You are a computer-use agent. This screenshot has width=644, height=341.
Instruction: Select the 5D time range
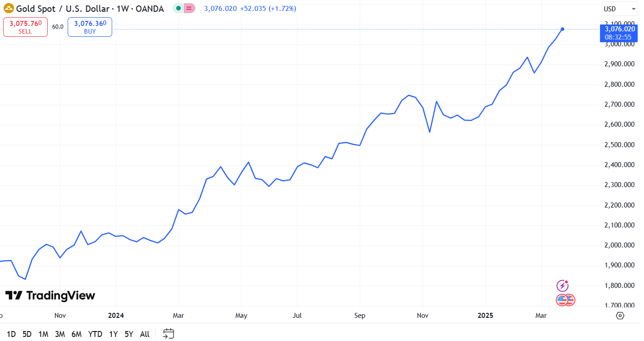pos(27,334)
